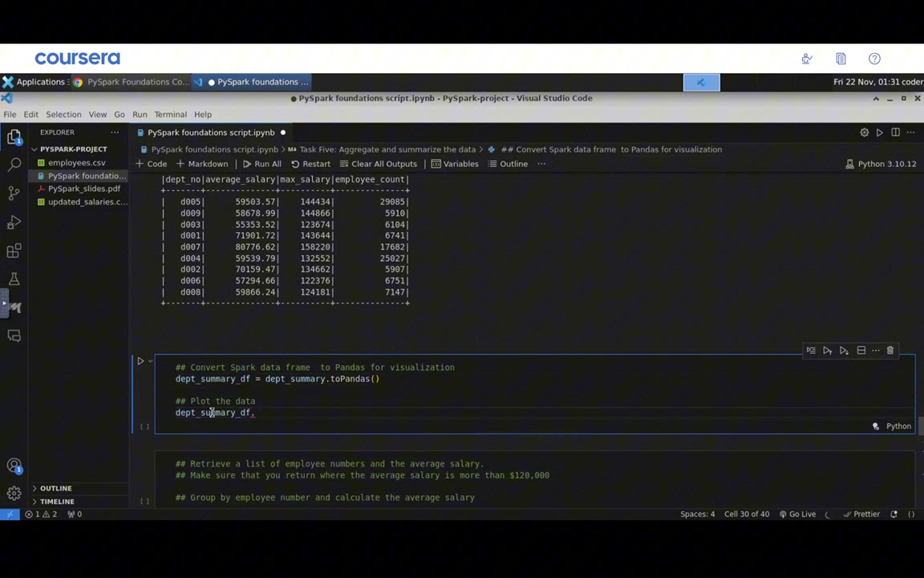Screen dimensions: 924x578
Task: Split the editor to the right
Action: coord(895,132)
